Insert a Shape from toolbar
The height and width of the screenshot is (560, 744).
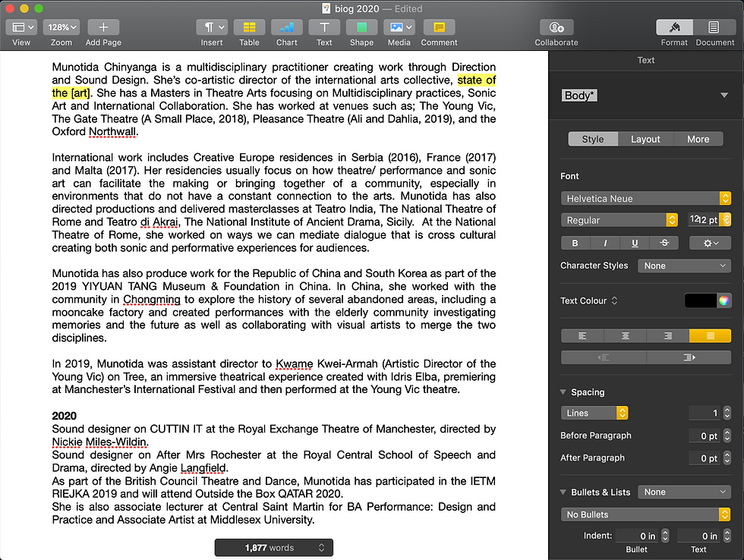[361, 27]
